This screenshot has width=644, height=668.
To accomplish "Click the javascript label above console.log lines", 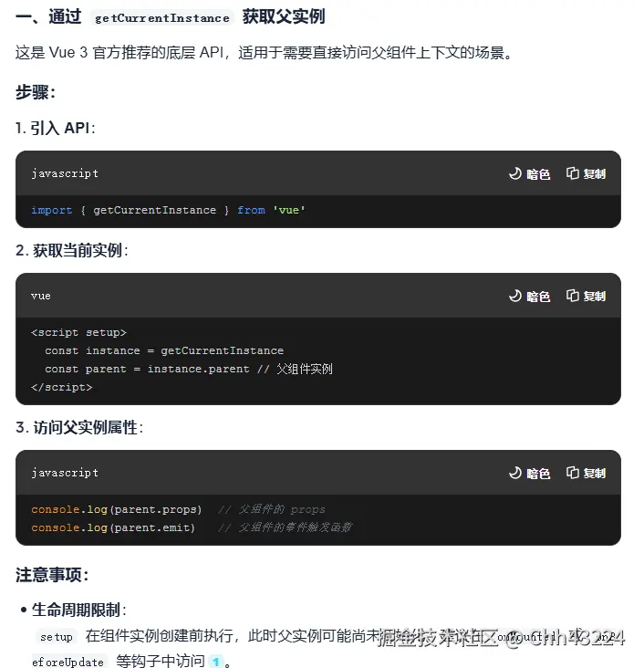I will coord(65,473).
